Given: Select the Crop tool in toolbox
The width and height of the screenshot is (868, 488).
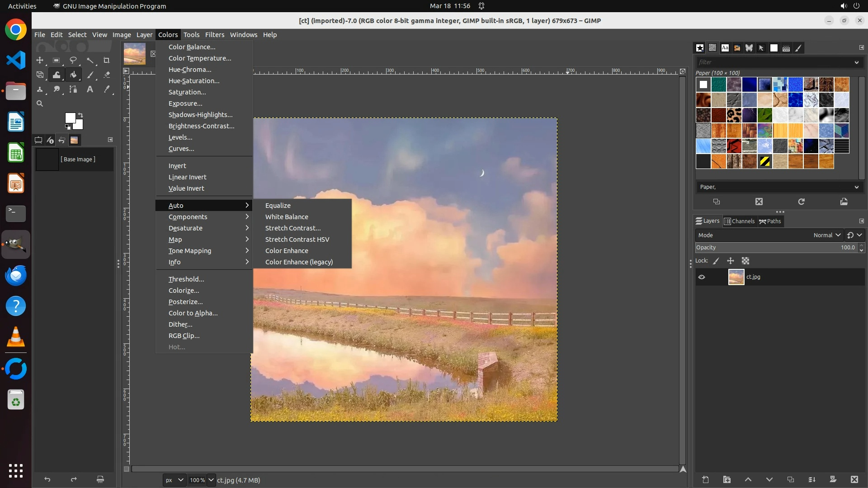Looking at the screenshot, I should (107, 61).
